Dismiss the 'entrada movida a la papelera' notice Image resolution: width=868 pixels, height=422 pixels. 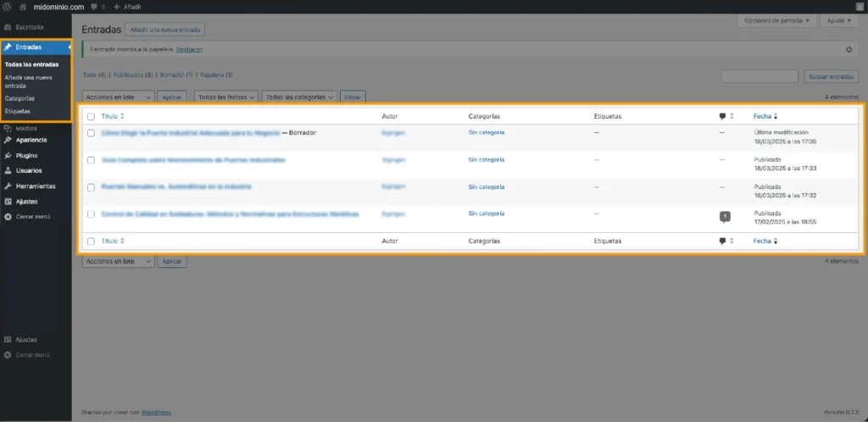point(849,49)
